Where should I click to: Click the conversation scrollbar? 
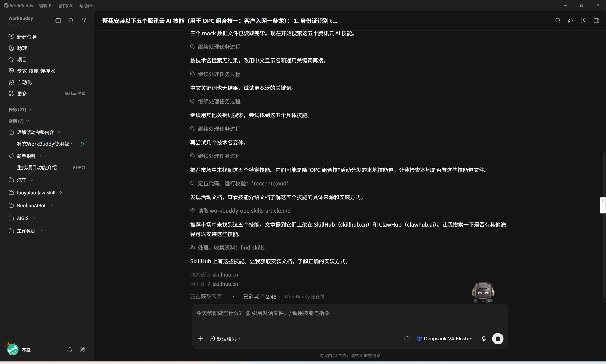(604, 226)
